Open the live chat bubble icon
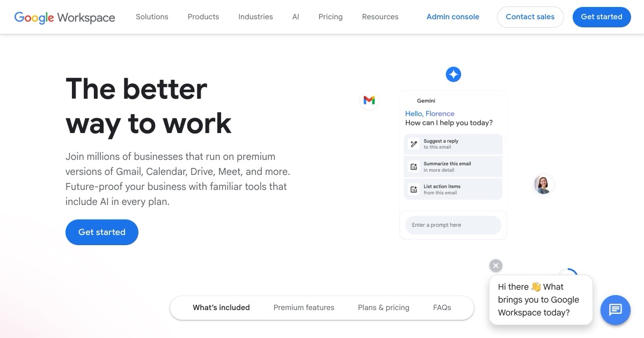This screenshot has width=644, height=338. pyautogui.click(x=615, y=310)
